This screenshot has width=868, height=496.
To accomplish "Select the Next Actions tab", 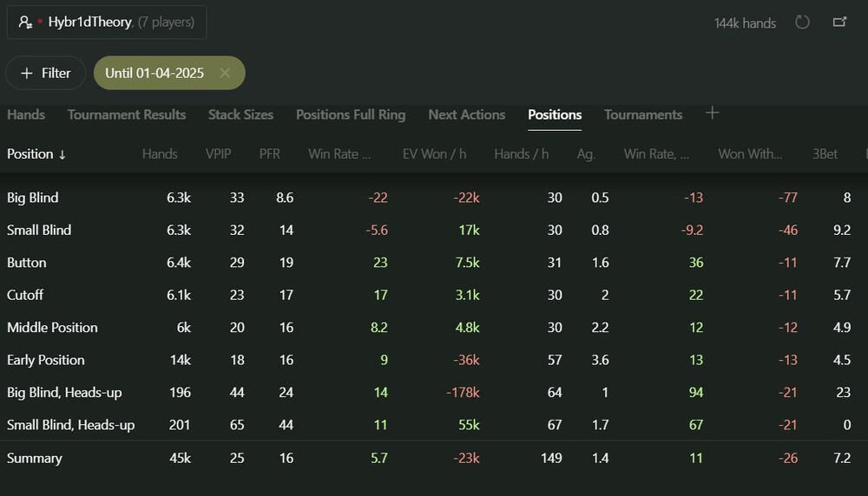I will (x=466, y=114).
